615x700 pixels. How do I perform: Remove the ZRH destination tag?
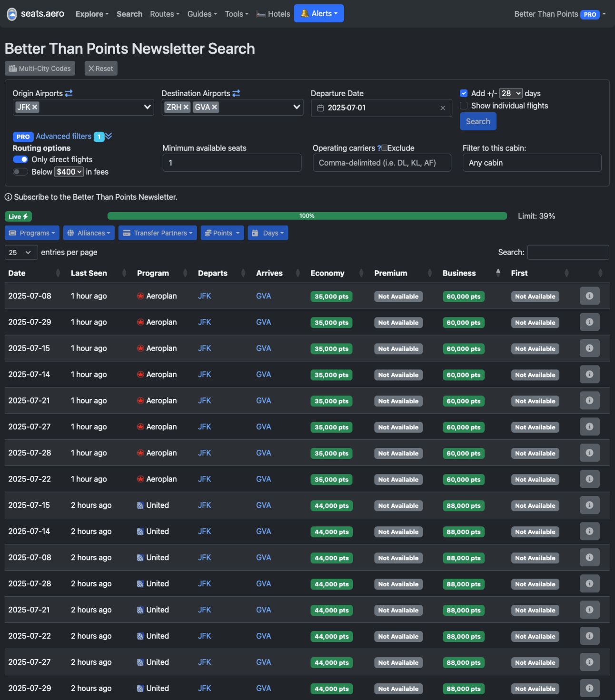186,107
